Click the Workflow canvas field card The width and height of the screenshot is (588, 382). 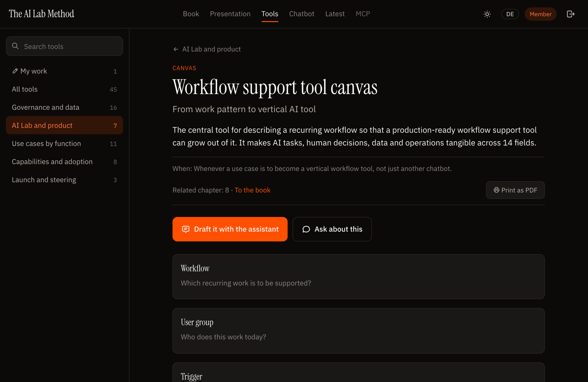point(359,277)
